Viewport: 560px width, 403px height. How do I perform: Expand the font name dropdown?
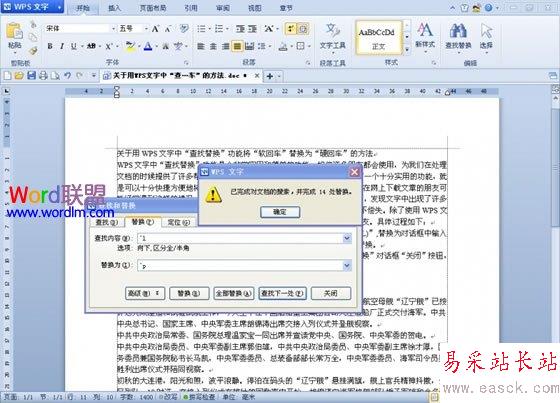point(113,28)
